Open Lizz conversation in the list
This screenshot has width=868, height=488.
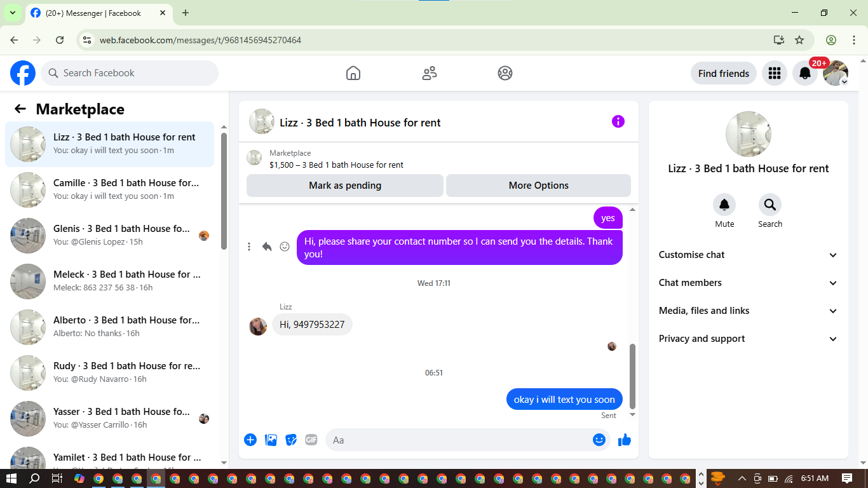[110, 144]
